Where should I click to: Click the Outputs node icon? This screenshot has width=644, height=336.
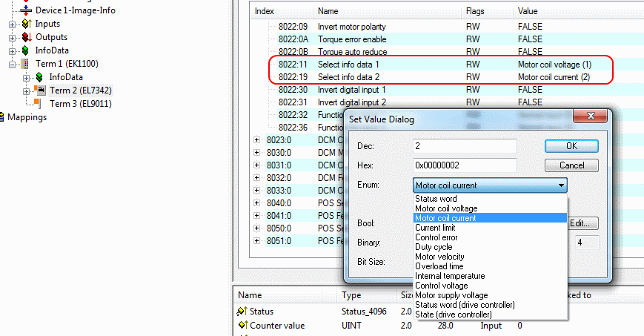[27, 37]
